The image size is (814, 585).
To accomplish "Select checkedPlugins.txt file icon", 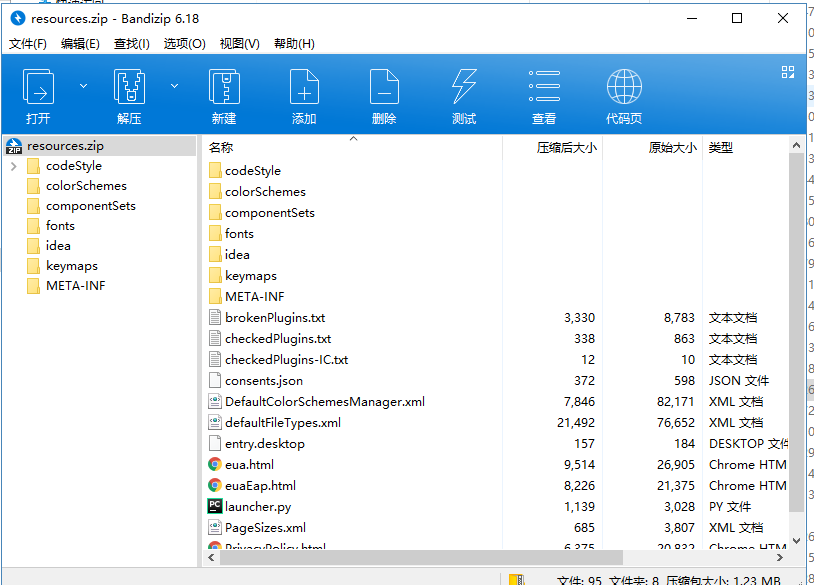I will coord(215,339).
